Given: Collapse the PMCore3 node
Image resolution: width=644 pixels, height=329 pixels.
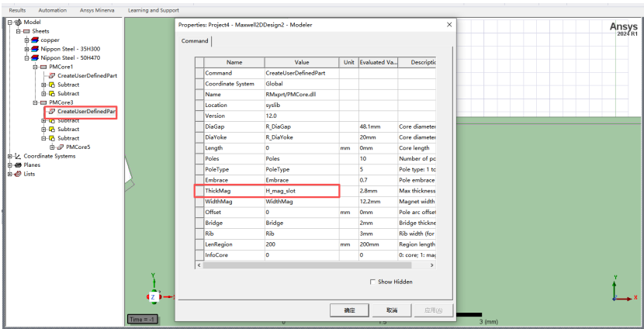Looking at the screenshot, I should (36, 102).
